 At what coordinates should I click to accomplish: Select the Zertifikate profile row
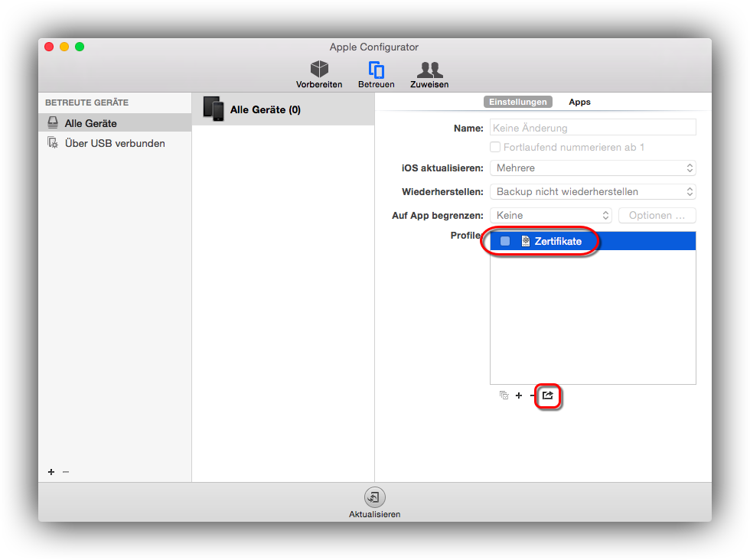592,241
